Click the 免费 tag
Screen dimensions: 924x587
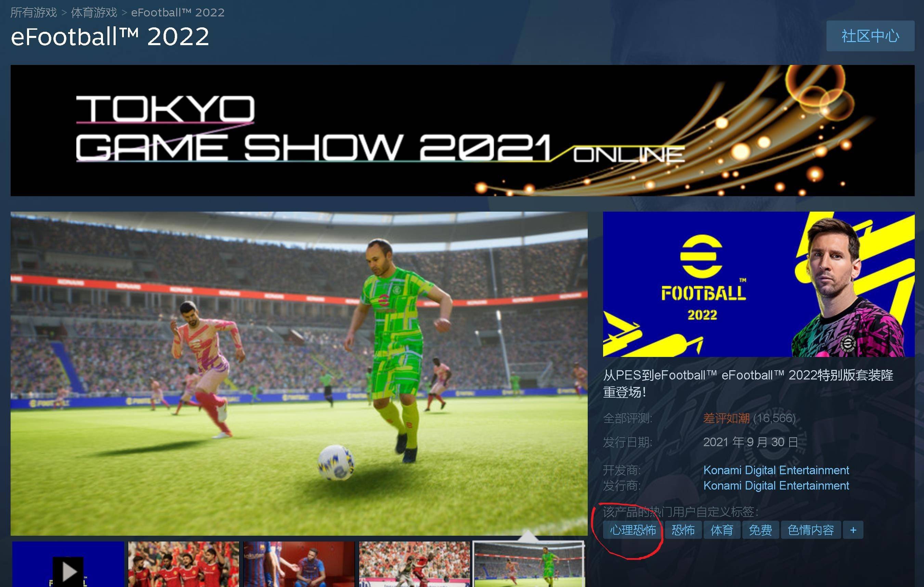tap(760, 530)
